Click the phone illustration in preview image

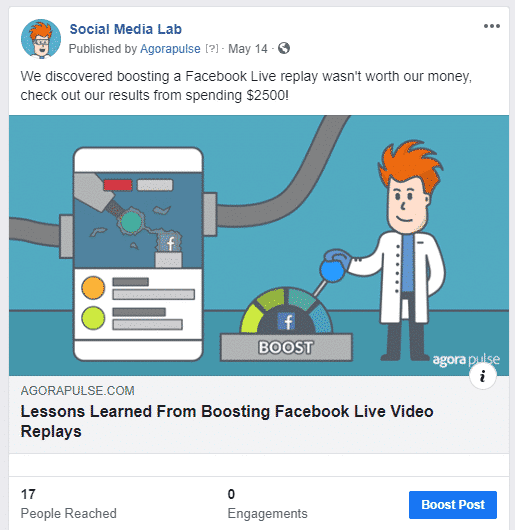point(138,254)
